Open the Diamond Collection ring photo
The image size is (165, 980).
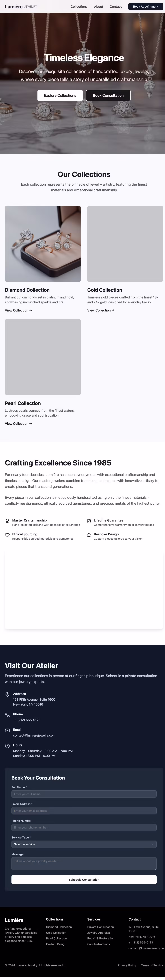[43, 244]
